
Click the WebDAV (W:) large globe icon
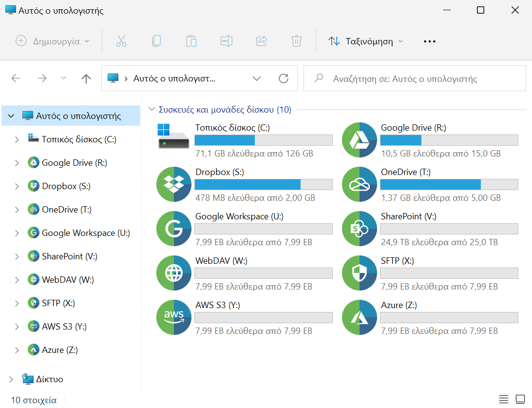174,273
